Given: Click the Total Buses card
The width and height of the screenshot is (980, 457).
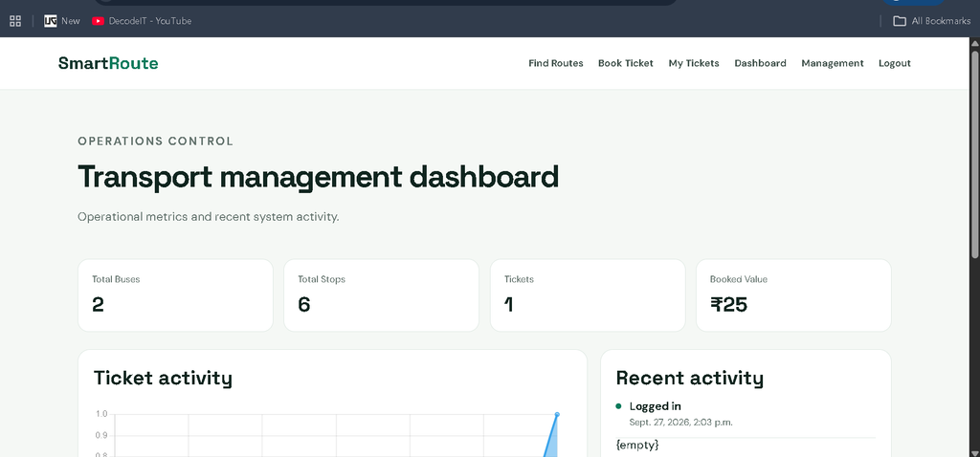Looking at the screenshot, I should [176, 295].
